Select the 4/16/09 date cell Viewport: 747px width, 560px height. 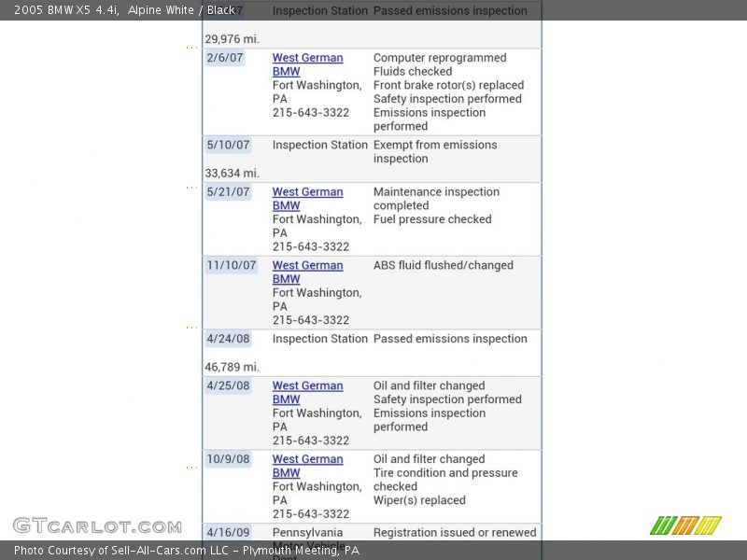[228, 532]
